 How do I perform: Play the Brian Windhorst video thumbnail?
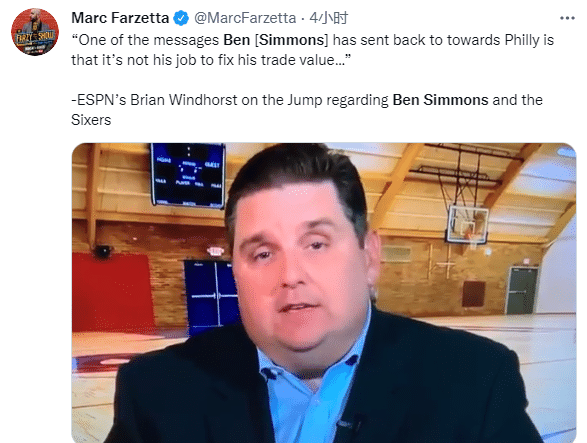[324, 293]
